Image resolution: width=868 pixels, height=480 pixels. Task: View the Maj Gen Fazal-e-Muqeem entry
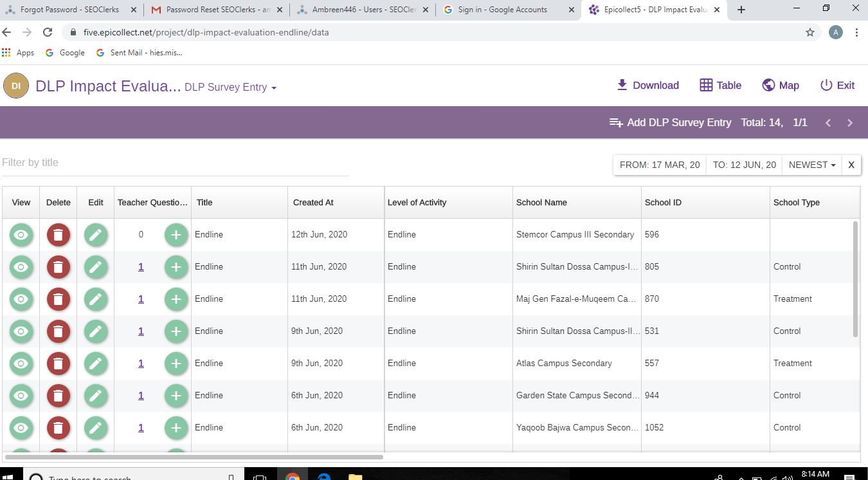[21, 299]
